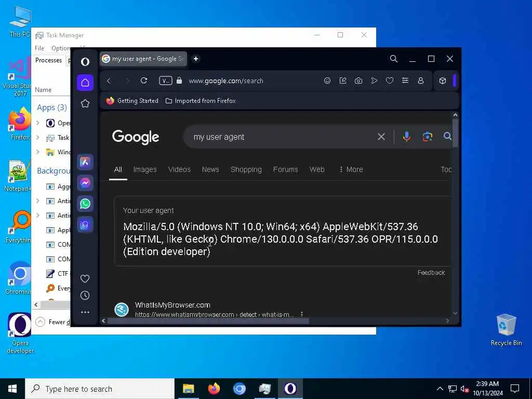Open the heart pinboards icon in sidebar
This screenshot has width=532, height=399.
point(85,278)
